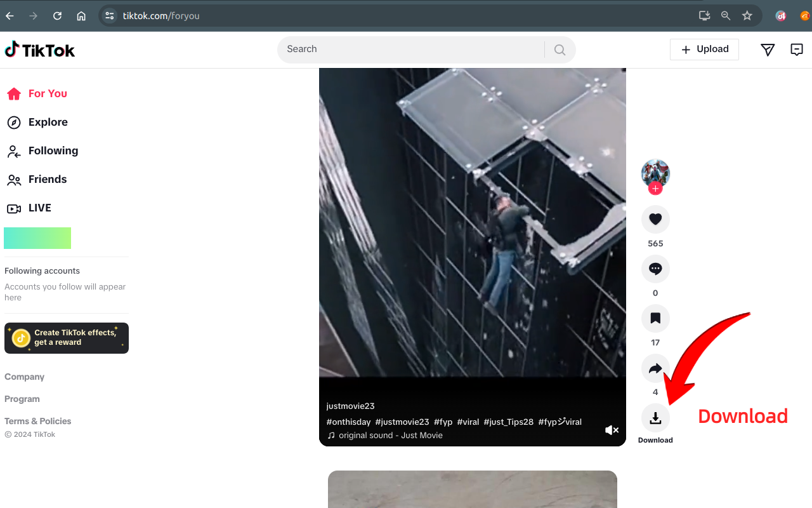This screenshot has height=508, width=812.
Task: Share the video with the arrow icon
Action: [655, 368]
